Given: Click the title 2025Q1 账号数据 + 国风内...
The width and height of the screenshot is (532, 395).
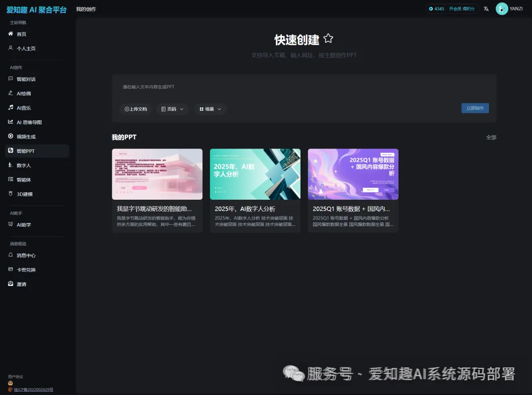Looking at the screenshot, I should coord(351,209).
